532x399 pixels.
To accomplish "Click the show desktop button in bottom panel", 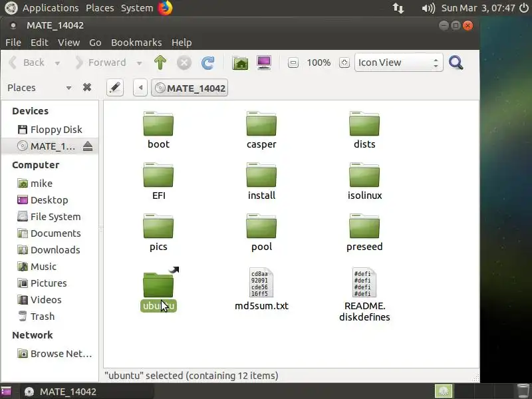I will click(x=6, y=392).
